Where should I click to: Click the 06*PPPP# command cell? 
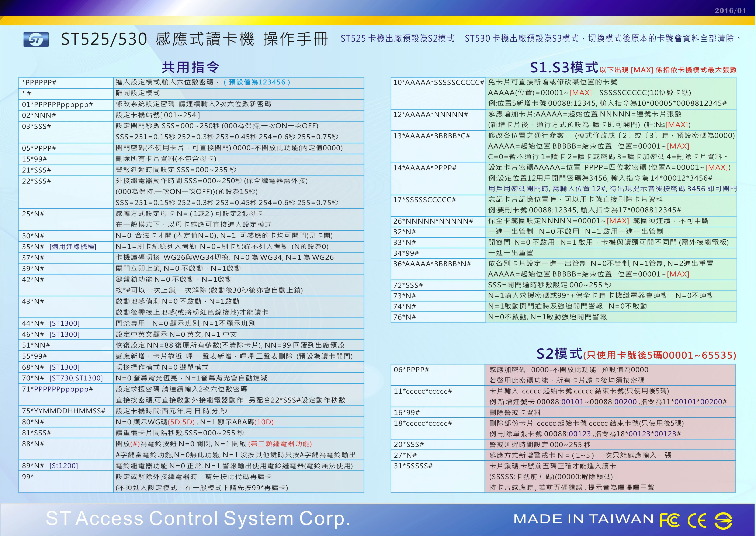[x=438, y=375]
